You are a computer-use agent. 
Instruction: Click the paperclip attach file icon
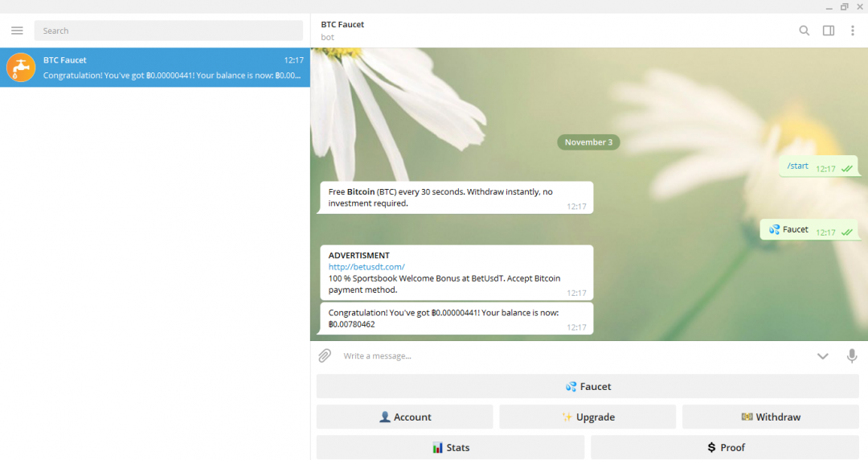tap(325, 355)
